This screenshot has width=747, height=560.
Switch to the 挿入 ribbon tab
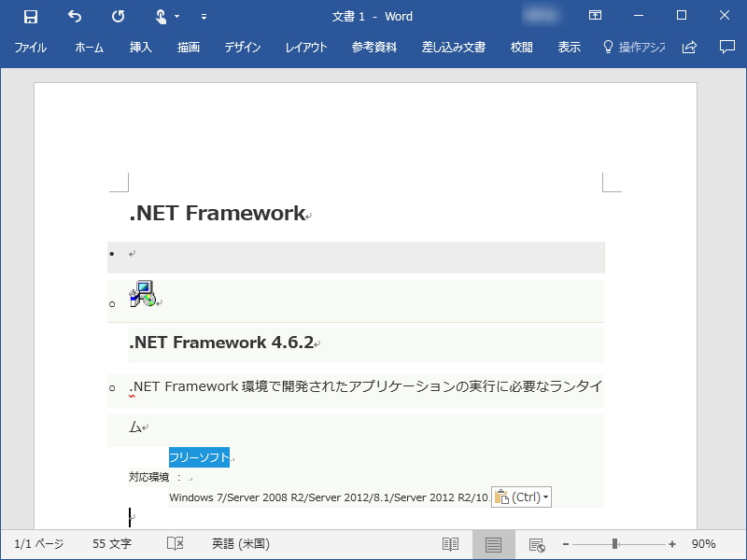pyautogui.click(x=140, y=48)
